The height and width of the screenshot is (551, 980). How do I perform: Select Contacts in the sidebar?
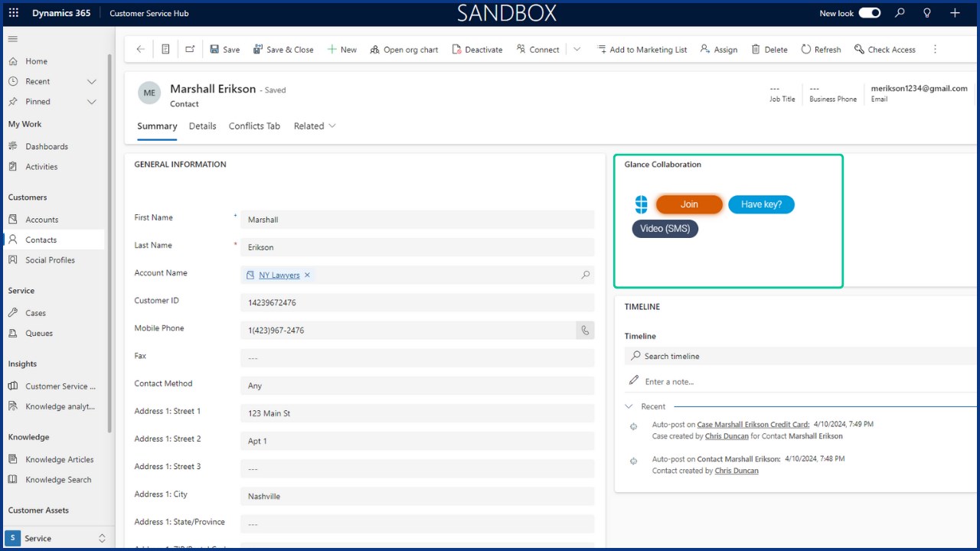[x=41, y=240]
